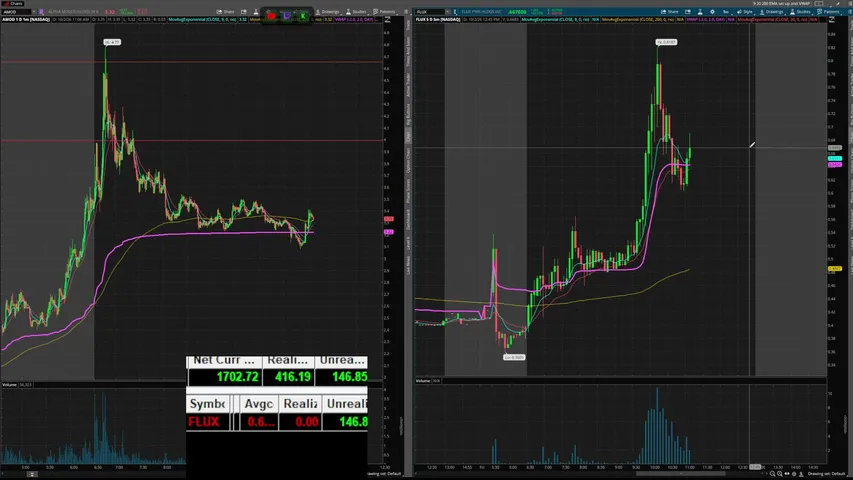Click the Avgc column header
Image resolution: width=853 pixels, height=480 pixels.
click(x=258, y=404)
